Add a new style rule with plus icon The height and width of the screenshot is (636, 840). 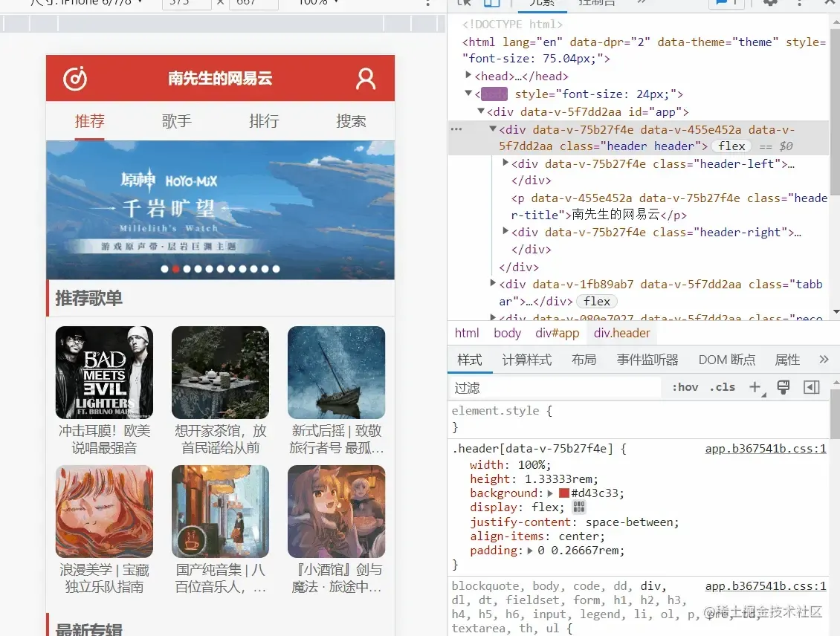point(755,387)
